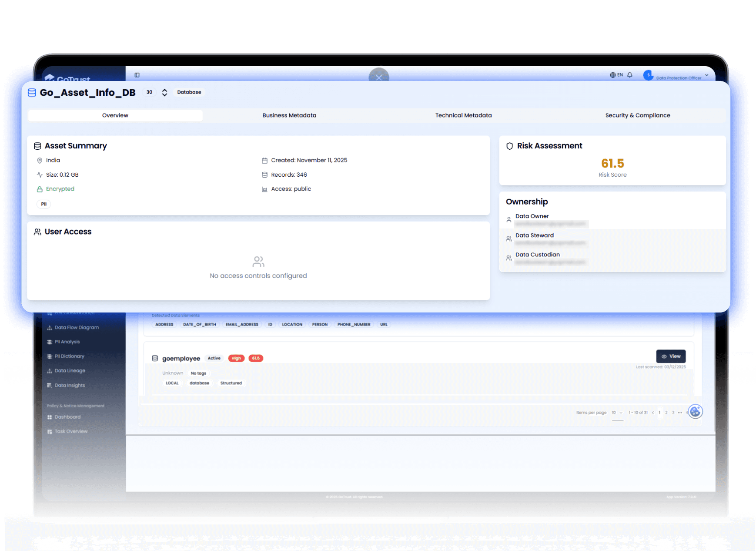Click the Asset Summary database icon
This screenshot has width=756, height=551.
[37, 146]
